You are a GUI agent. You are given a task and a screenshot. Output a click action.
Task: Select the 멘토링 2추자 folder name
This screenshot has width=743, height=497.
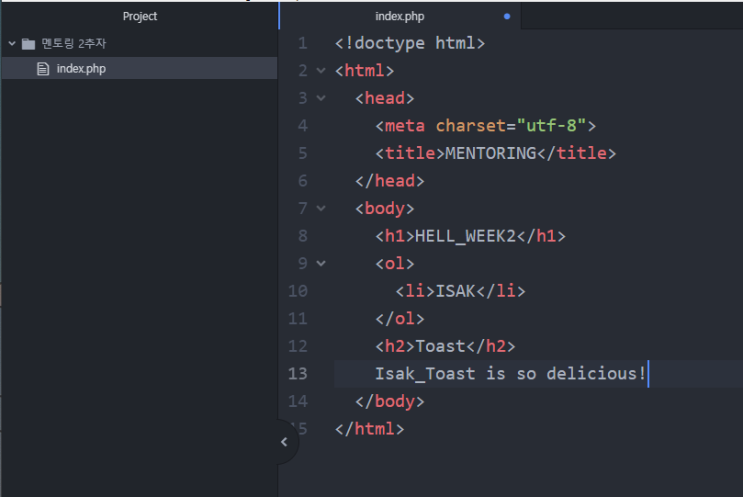pyautogui.click(x=73, y=44)
